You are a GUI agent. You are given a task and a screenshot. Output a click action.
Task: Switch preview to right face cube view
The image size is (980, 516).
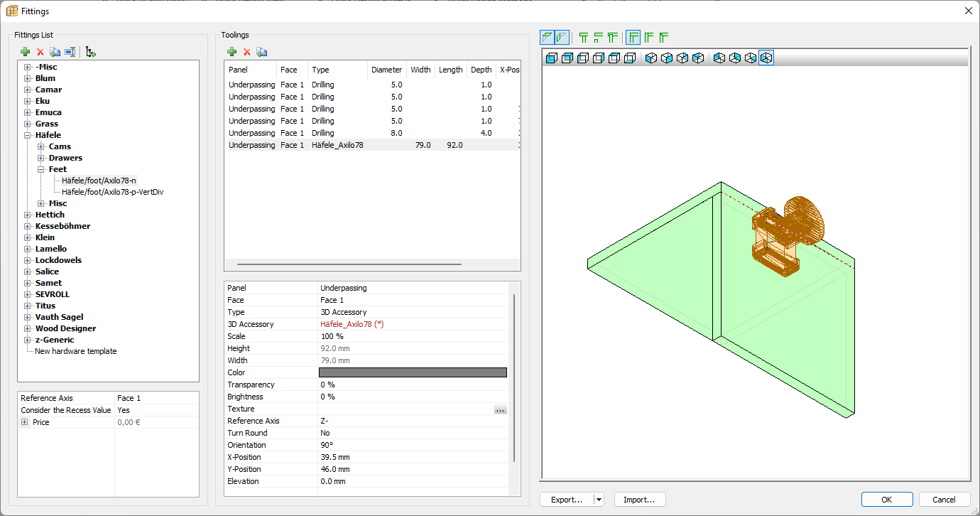click(x=599, y=58)
